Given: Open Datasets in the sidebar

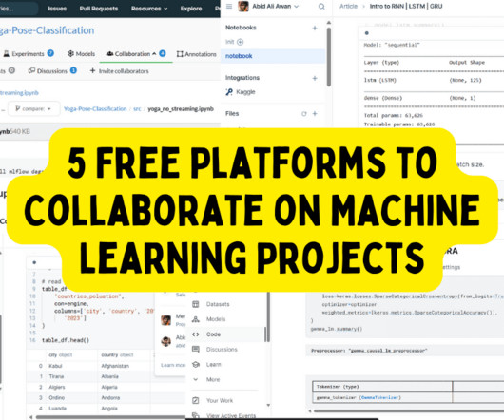Looking at the screenshot, I should coord(218,304).
